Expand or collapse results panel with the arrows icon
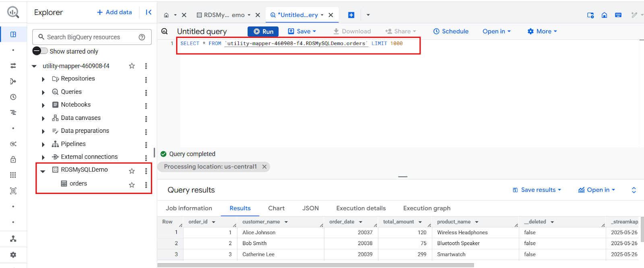Image resolution: width=644 pixels, height=268 pixels. coord(634,190)
